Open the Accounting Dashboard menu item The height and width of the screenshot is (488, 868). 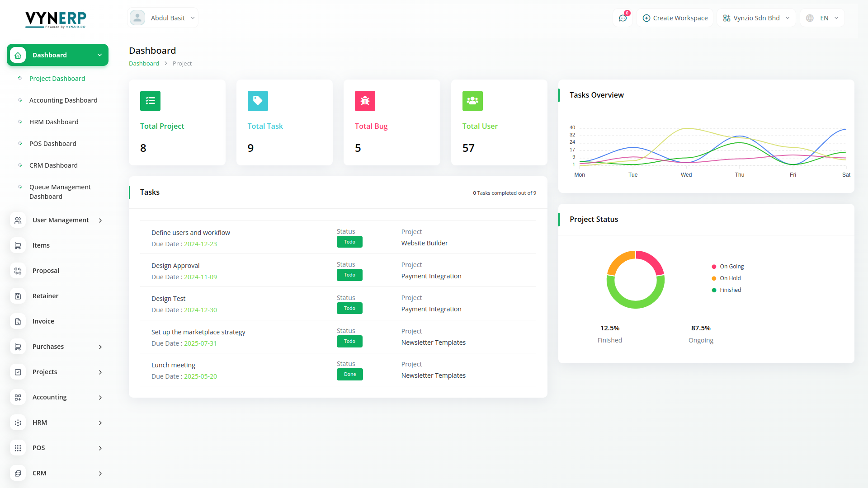pos(63,100)
